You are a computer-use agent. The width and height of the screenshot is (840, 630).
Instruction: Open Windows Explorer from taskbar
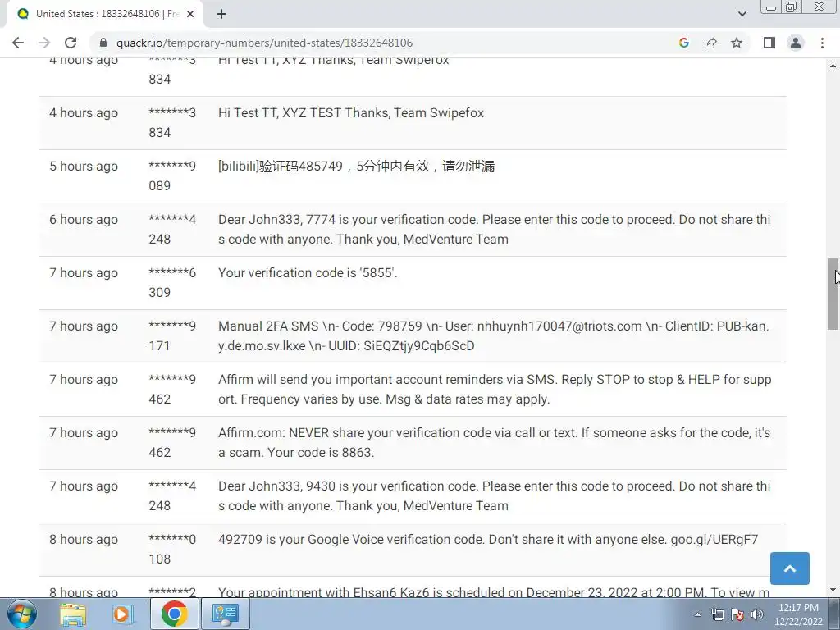[x=73, y=614]
